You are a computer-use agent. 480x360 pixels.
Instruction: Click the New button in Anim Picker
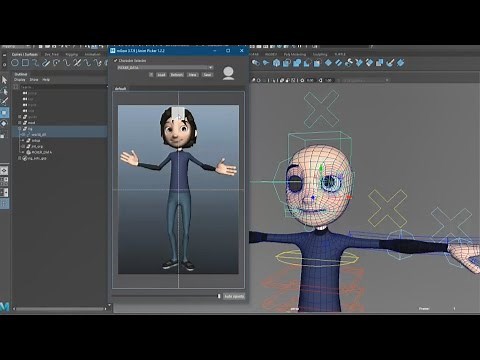coord(192,75)
